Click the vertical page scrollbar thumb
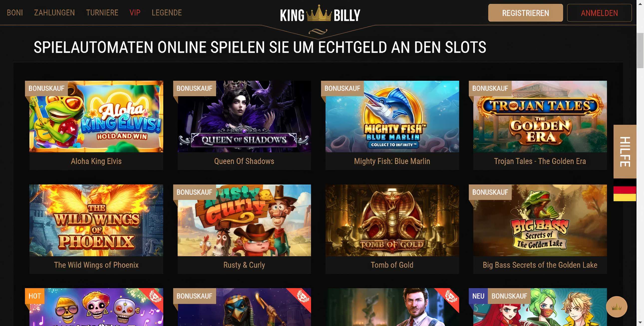Image resolution: width=644 pixels, height=326 pixels. [x=640, y=50]
